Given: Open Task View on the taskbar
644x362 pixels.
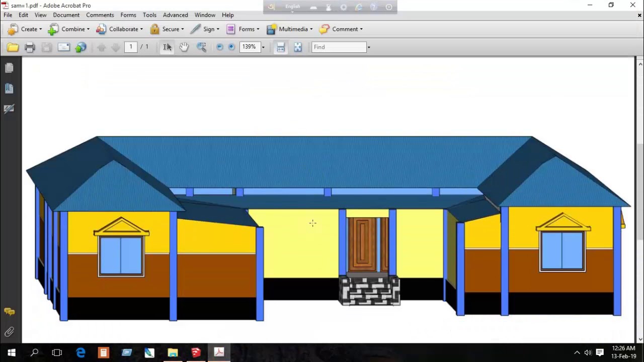Looking at the screenshot, I should tap(57, 352).
